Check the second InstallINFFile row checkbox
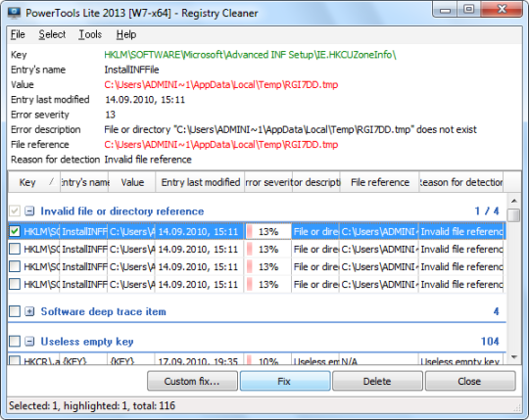Viewport: 529px width, 420px height. tap(15, 249)
